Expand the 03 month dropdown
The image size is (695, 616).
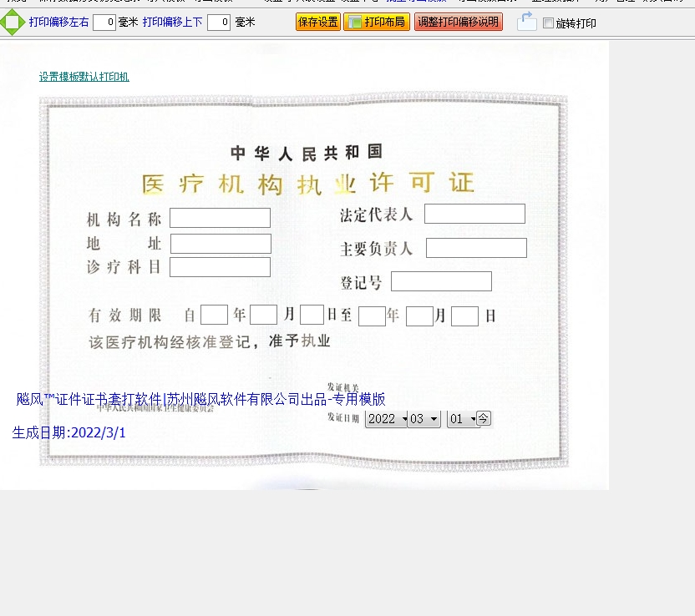[x=424, y=419]
